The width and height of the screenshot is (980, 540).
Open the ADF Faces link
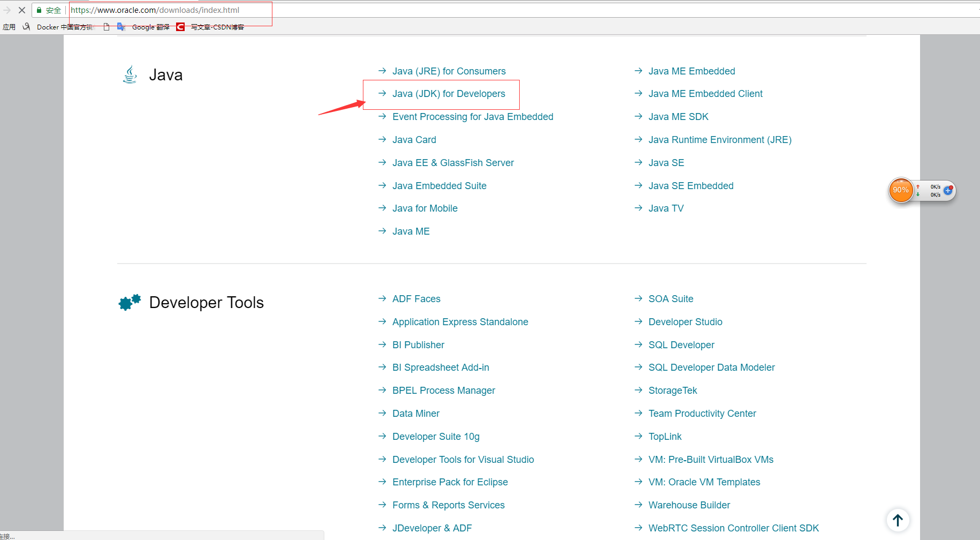pos(416,299)
